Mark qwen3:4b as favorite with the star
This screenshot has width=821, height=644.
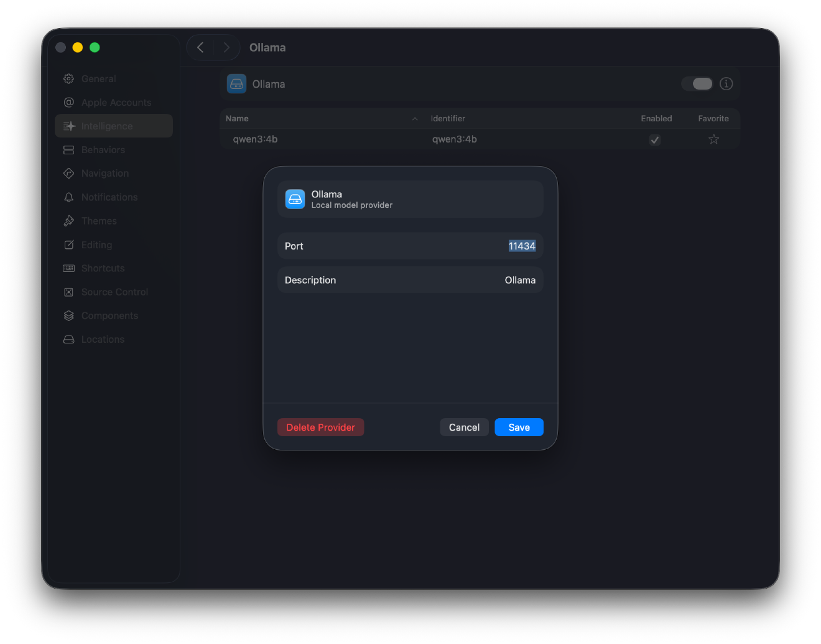click(713, 139)
